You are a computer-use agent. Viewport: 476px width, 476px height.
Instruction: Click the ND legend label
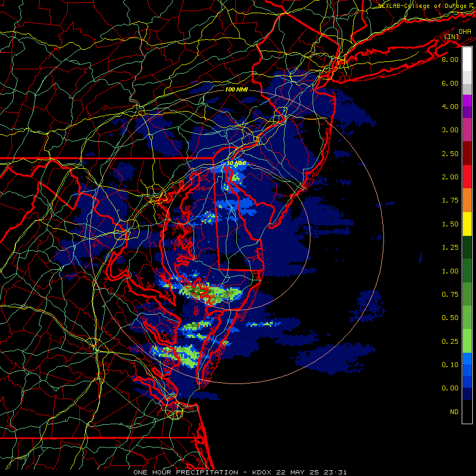point(454,412)
